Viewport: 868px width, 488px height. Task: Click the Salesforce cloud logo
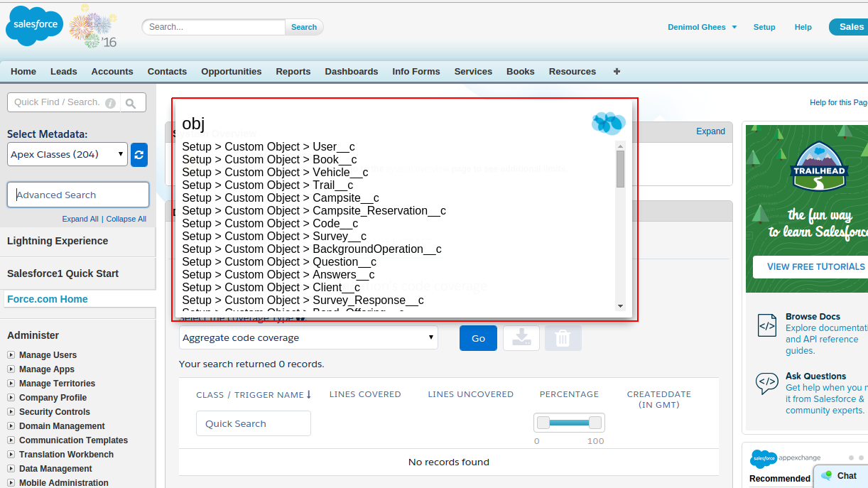(35, 26)
